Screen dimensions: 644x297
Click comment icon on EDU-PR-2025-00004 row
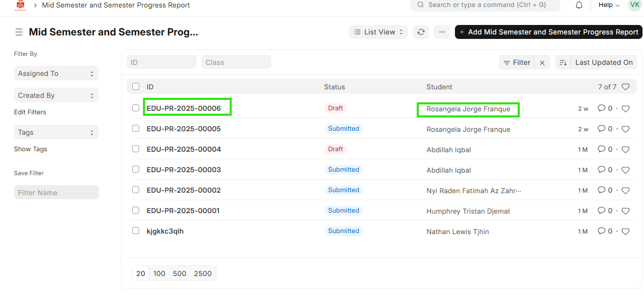(602, 149)
